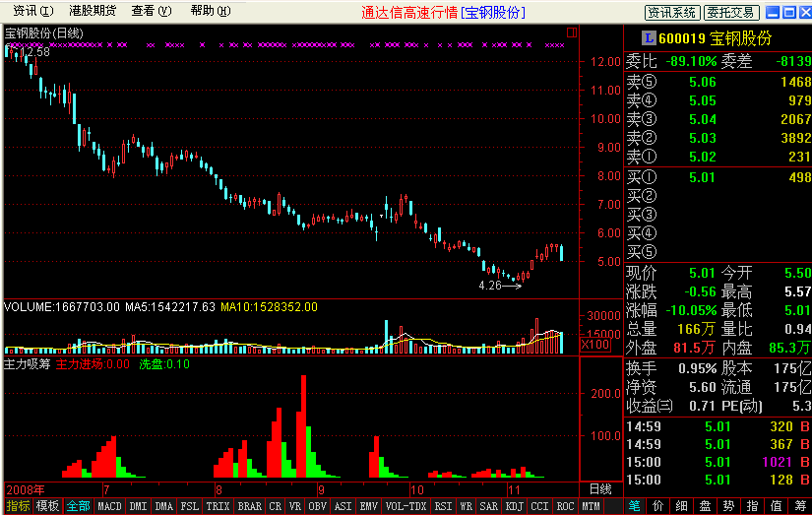This screenshot has width=812, height=515.
Task: Open the 资讯(I) menu
Action: coord(32,11)
